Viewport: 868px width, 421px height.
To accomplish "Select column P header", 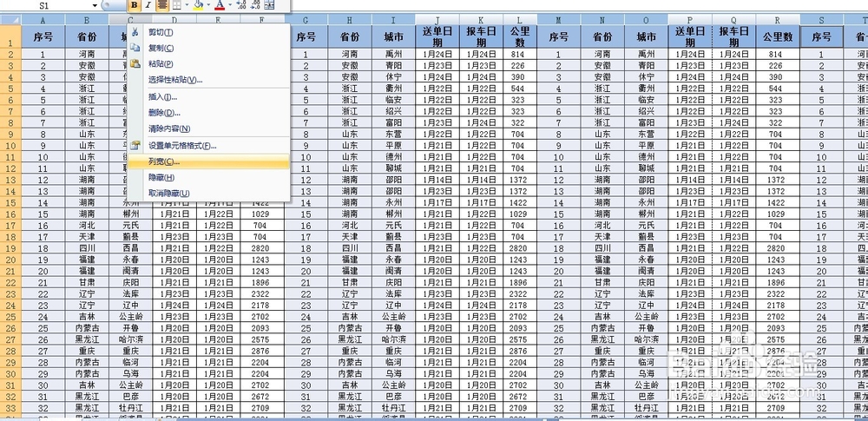I will 690,21.
